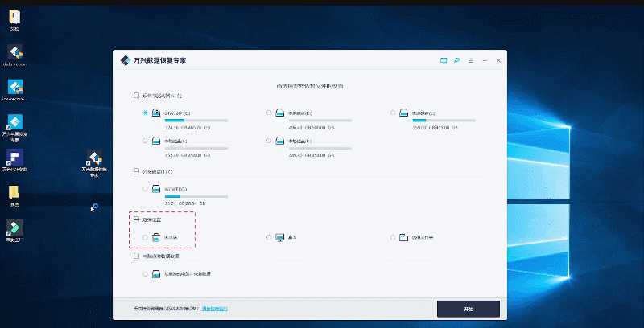
Task: Open the help link in the bottom bar
Action: 215,309
